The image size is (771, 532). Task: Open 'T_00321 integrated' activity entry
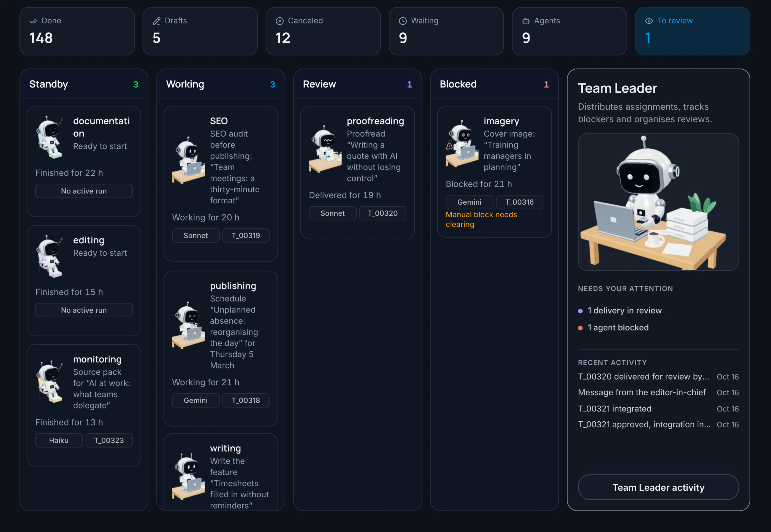click(658, 409)
